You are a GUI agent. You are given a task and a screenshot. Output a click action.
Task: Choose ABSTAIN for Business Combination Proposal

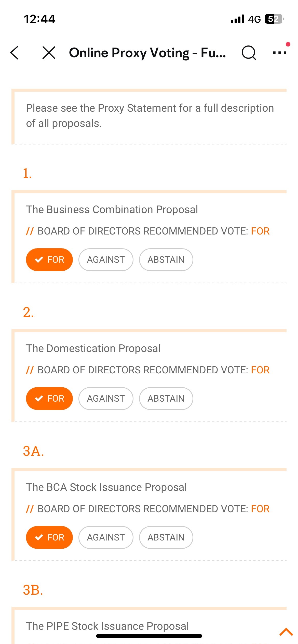click(x=166, y=260)
